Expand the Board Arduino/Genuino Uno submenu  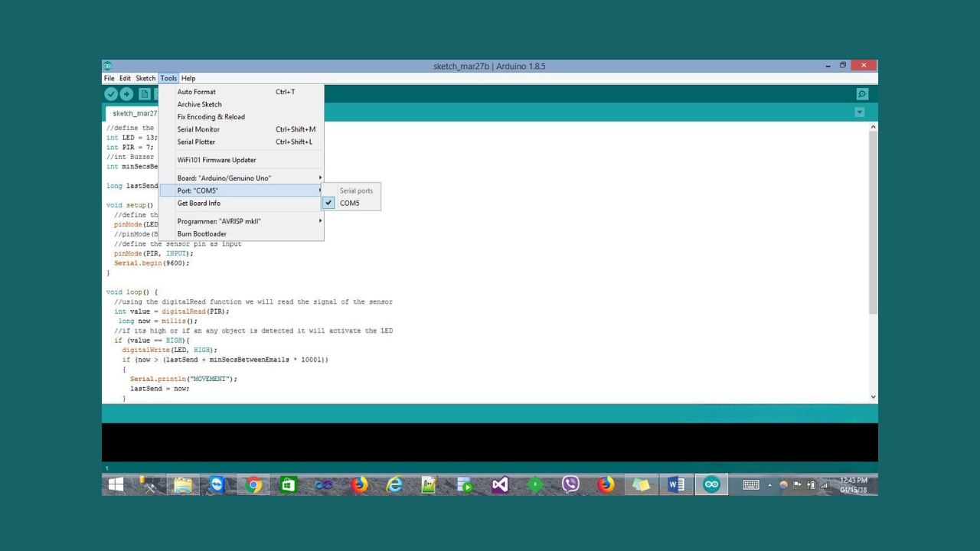241,178
